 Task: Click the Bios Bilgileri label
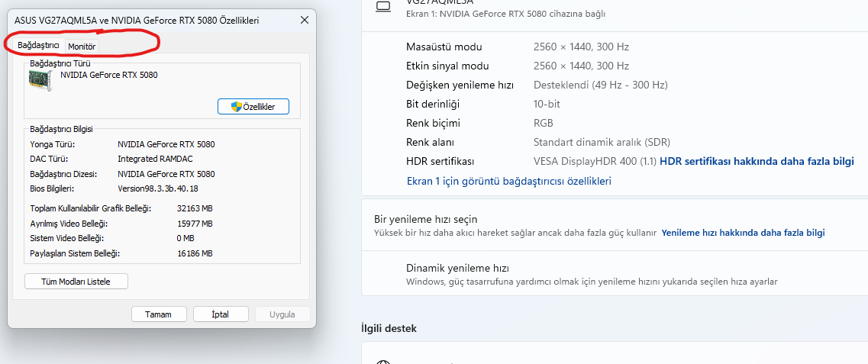[x=52, y=188]
